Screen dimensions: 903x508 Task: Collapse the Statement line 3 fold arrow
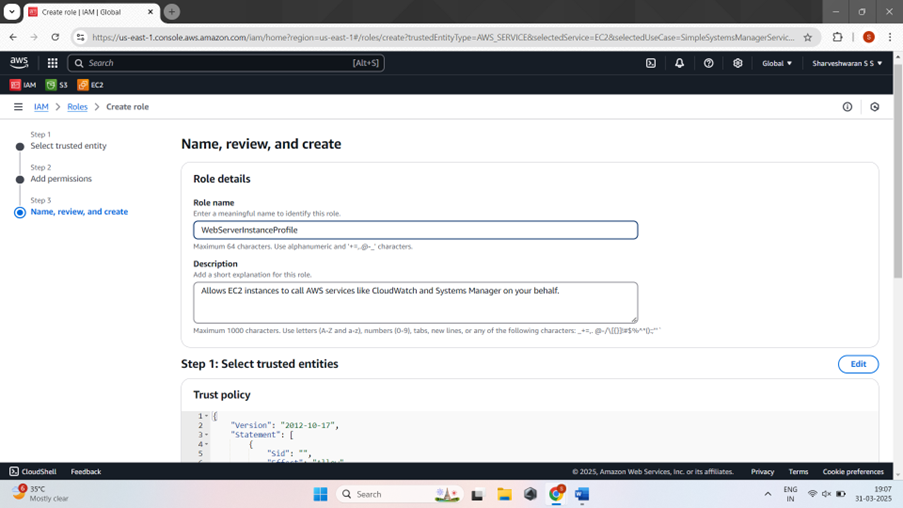click(207, 435)
